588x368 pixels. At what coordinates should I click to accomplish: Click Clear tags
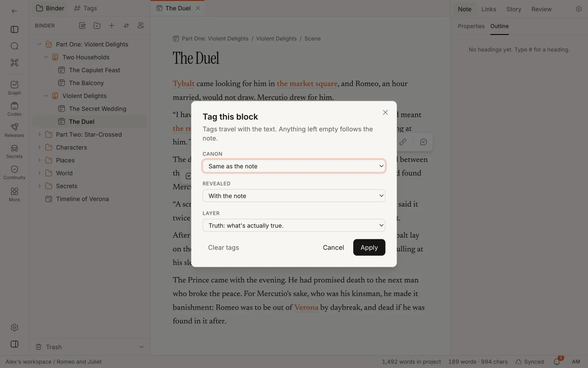click(x=224, y=247)
